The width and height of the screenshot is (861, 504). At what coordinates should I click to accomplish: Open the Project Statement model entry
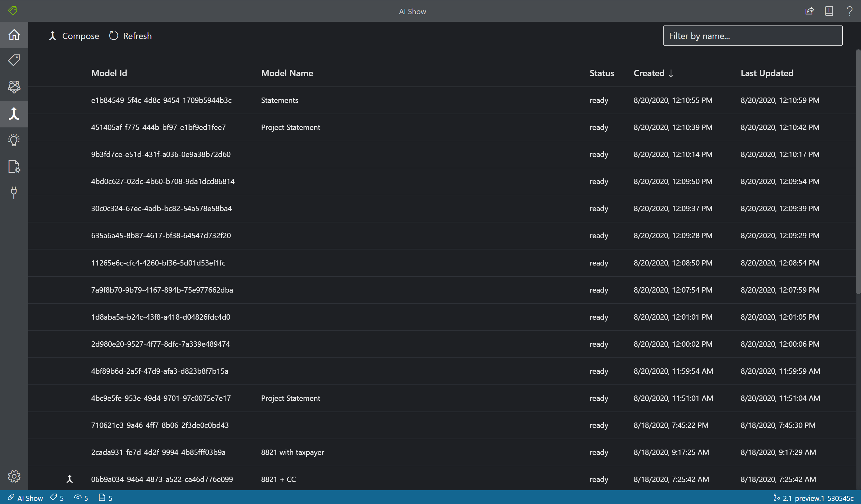click(290, 126)
